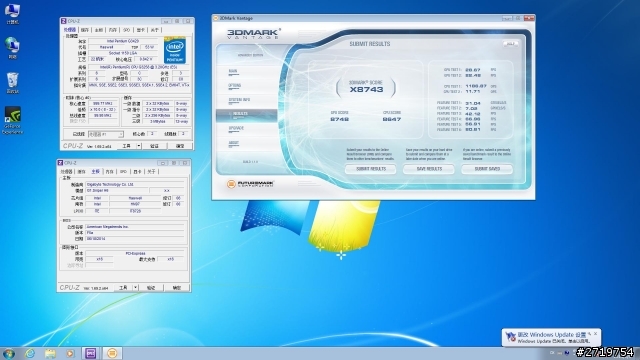Screen dimensions: 640x360
Task: Click the 验证 button in lower CPU-Z
Action: point(151,288)
